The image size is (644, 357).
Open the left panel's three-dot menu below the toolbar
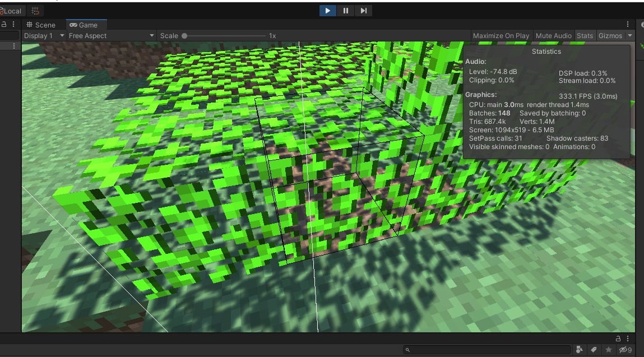(x=14, y=46)
